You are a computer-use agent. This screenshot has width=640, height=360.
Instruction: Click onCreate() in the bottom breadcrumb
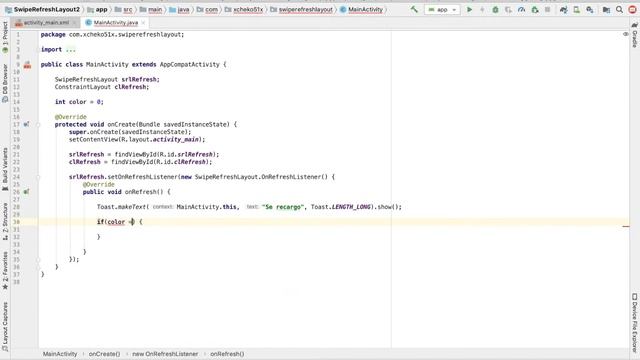coord(104,354)
